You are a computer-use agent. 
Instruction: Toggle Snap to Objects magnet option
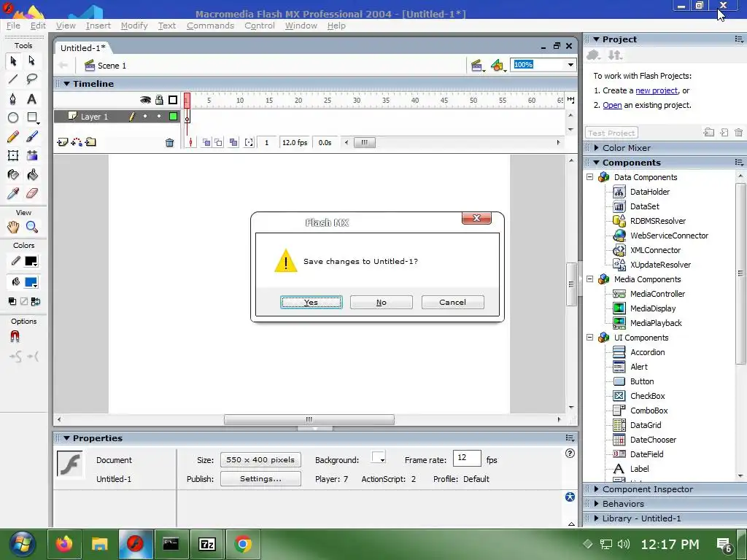pos(15,337)
